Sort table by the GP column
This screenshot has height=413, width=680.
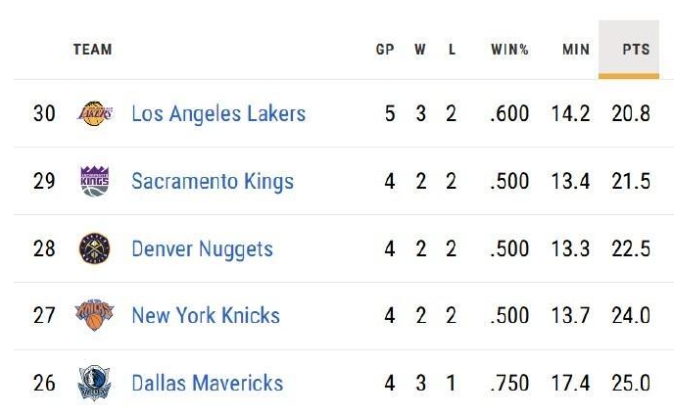[x=385, y=49]
